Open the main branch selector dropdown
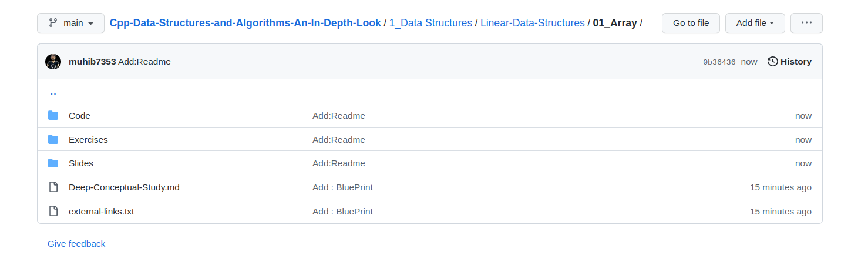 [70, 23]
